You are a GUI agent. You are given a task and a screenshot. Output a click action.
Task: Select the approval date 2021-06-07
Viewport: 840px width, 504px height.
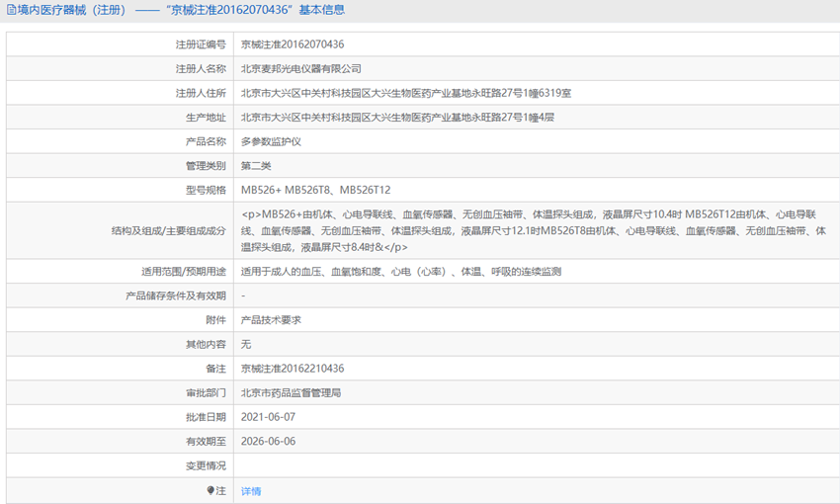[268, 417]
